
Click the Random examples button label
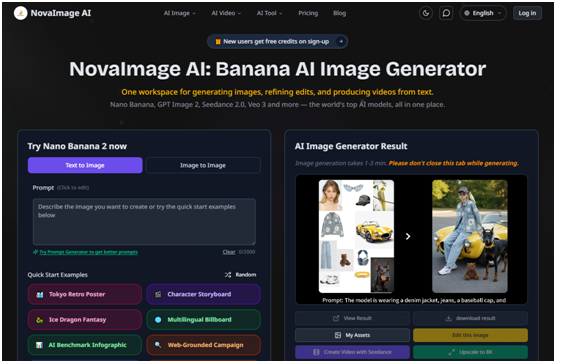[x=246, y=274]
